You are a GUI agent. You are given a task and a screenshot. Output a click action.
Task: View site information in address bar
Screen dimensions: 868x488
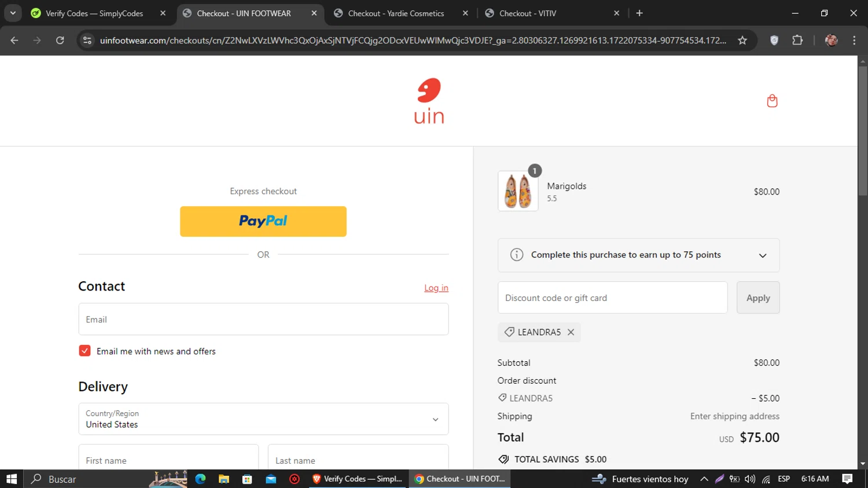coord(87,40)
